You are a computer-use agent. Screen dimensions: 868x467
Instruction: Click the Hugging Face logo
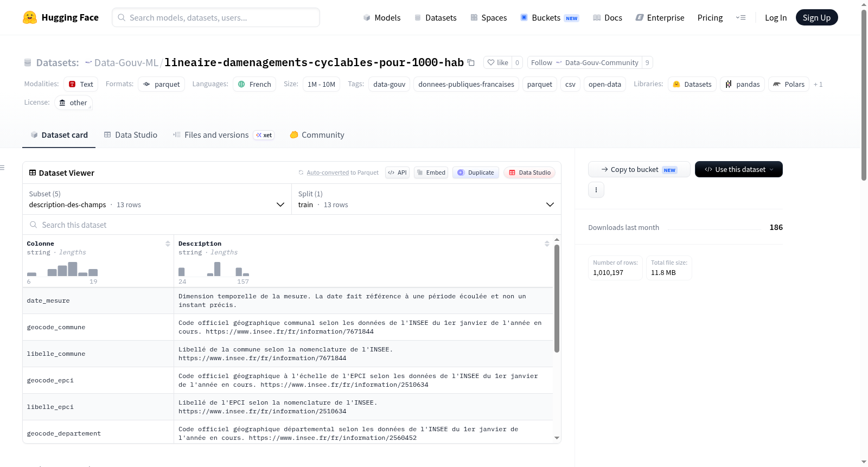pyautogui.click(x=61, y=17)
